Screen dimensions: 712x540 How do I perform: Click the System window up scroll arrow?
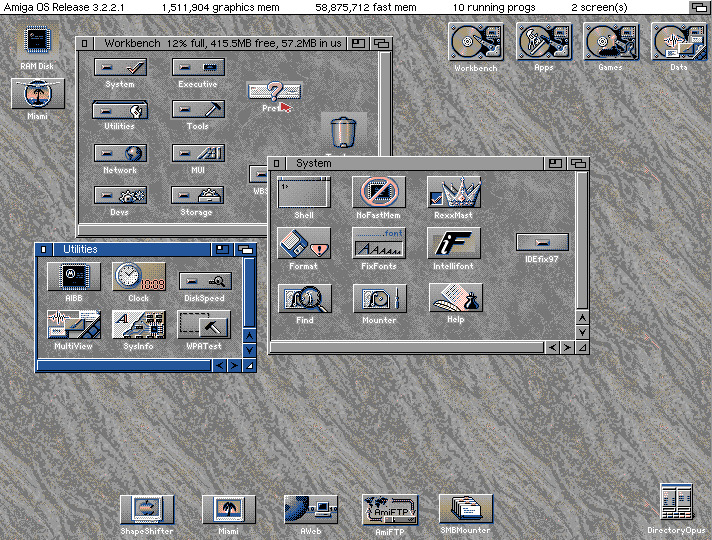point(583,318)
